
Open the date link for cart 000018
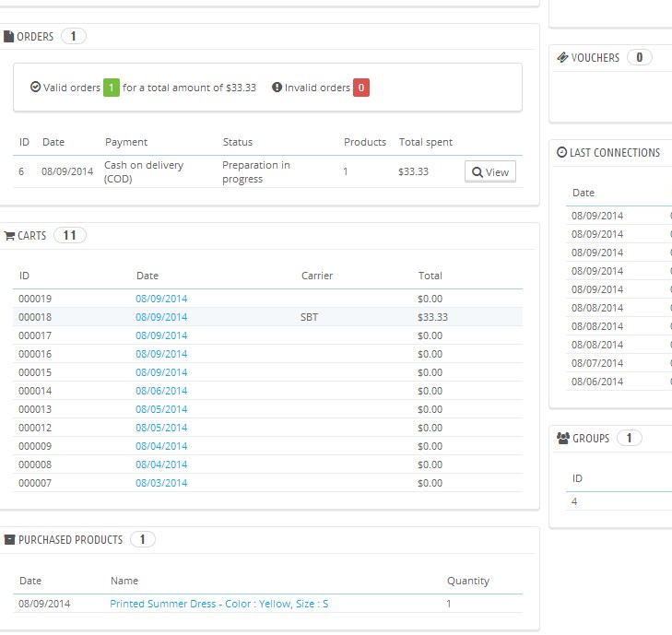tap(161, 317)
